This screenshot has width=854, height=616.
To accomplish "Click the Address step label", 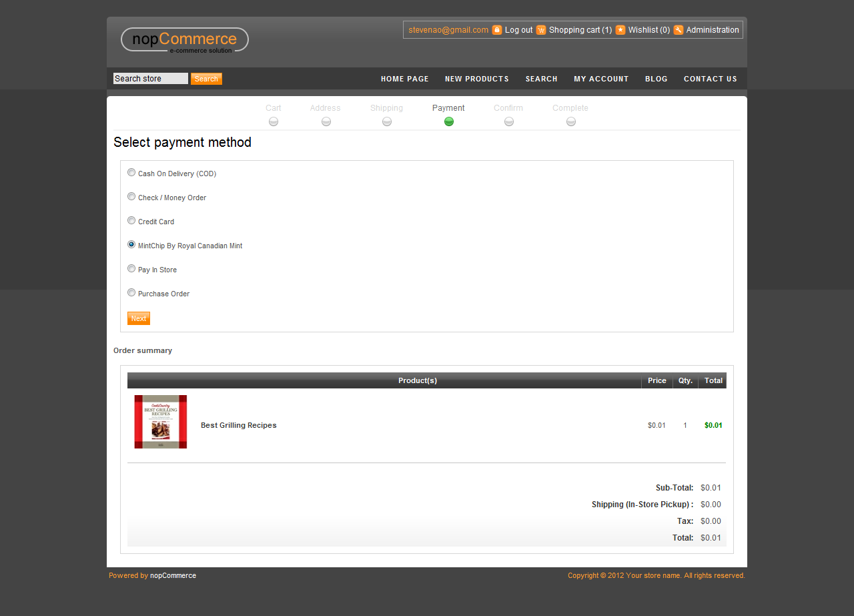I will pos(326,108).
